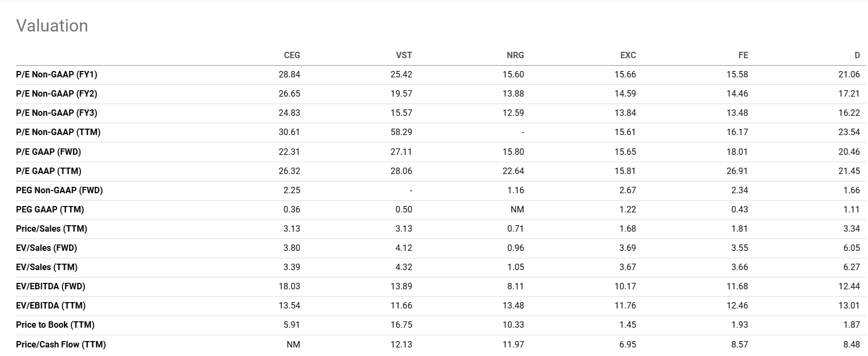Click the EV/EBITDA (FWD) row label
Viewport: 868px width, 356px height.
click(51, 286)
